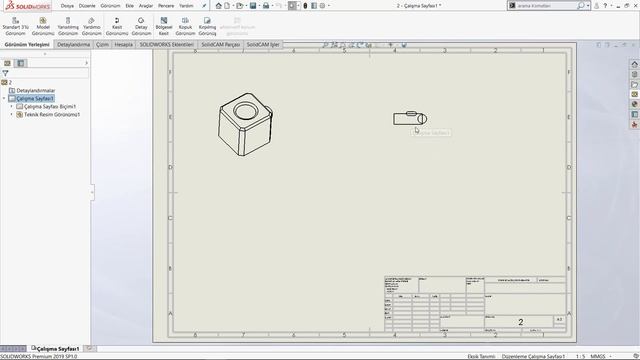Click the search magnifier icon

(x=580, y=6)
